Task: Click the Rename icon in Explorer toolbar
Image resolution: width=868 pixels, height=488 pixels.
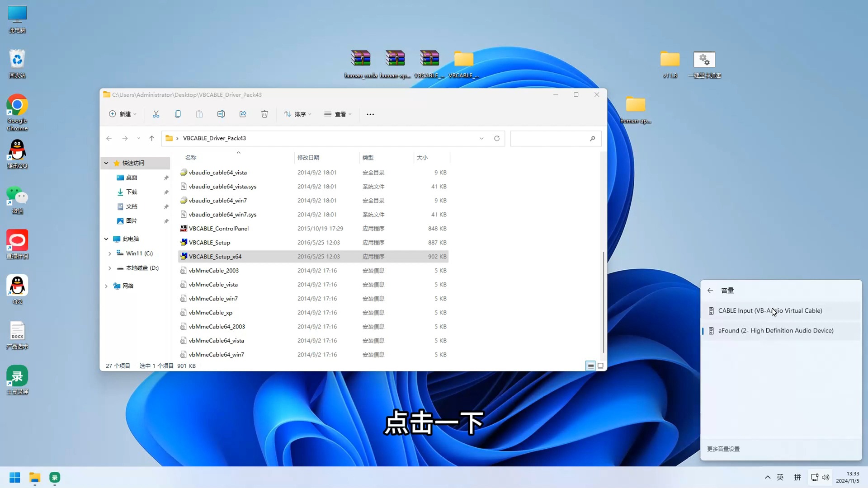Action: 221,114
